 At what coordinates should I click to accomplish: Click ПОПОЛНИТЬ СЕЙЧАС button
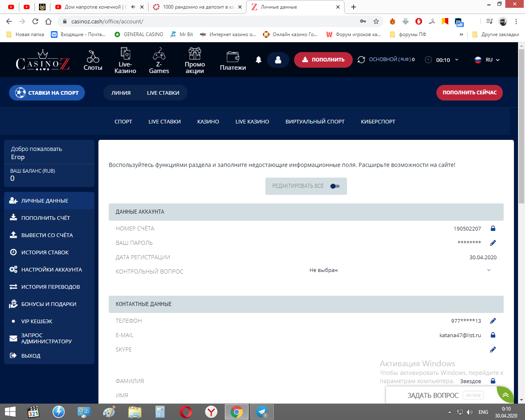click(x=470, y=93)
